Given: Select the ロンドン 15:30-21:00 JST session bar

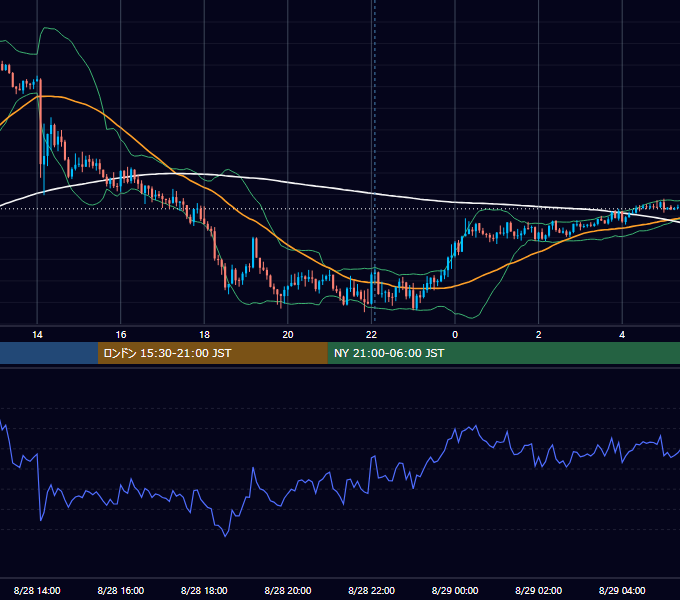Looking at the screenshot, I should click(x=212, y=353).
